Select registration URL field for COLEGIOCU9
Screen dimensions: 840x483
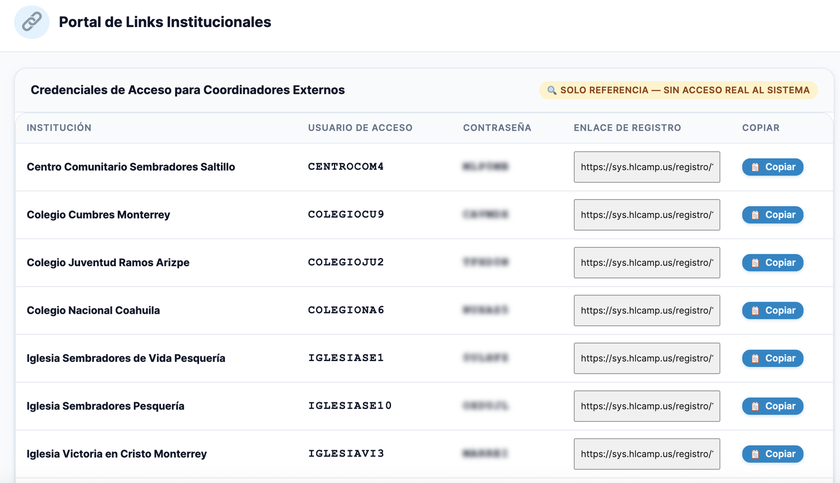tap(647, 215)
